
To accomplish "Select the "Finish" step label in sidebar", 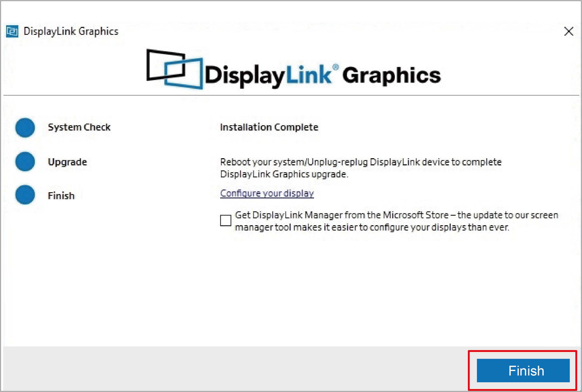I will [x=61, y=195].
